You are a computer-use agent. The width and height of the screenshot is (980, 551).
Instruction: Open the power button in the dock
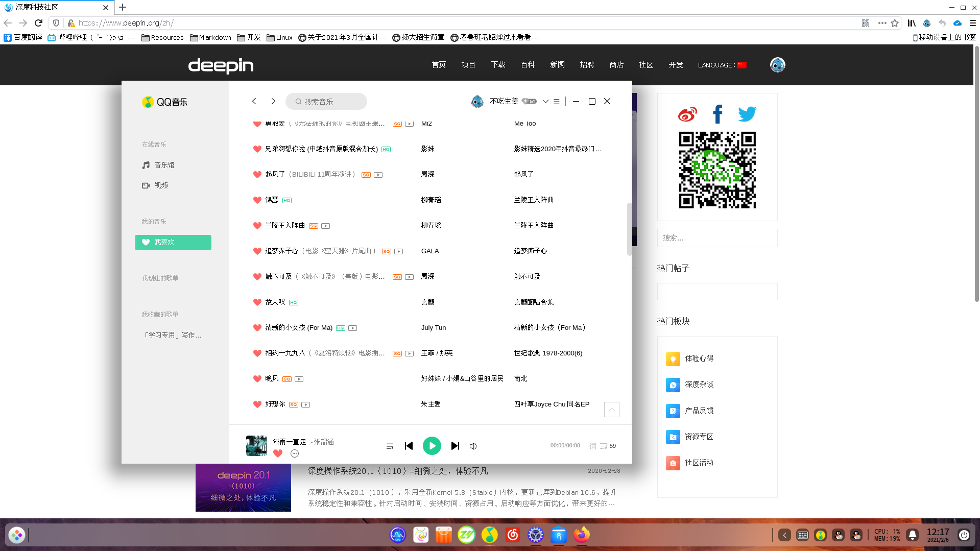pyautogui.click(x=964, y=535)
